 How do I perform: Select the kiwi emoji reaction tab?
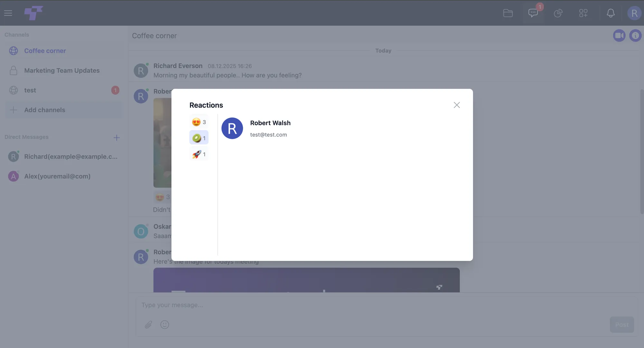coord(199,138)
